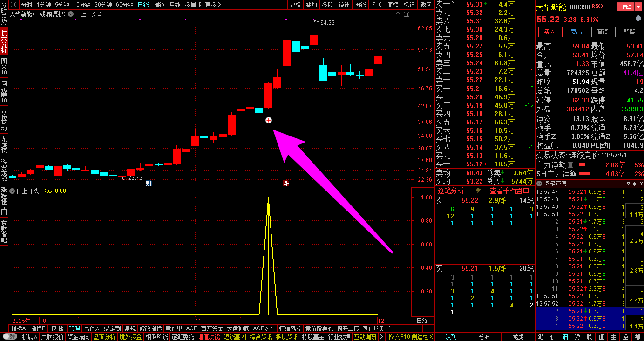Open 资金流向 at bottom bar

click(78, 336)
